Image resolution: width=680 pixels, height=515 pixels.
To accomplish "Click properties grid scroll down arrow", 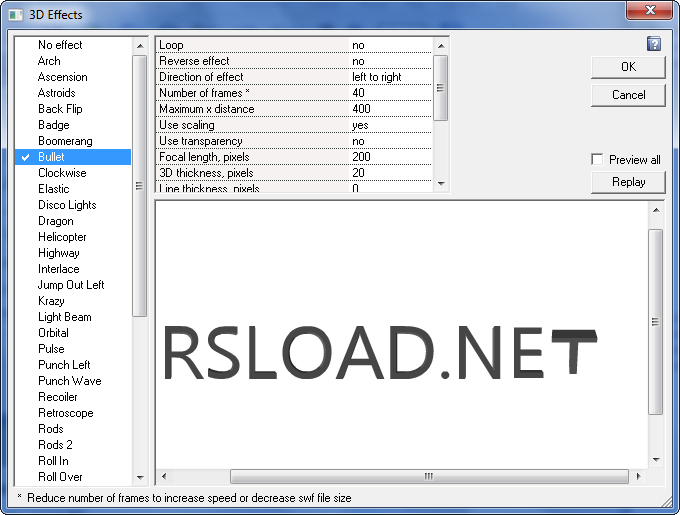I will point(441,184).
